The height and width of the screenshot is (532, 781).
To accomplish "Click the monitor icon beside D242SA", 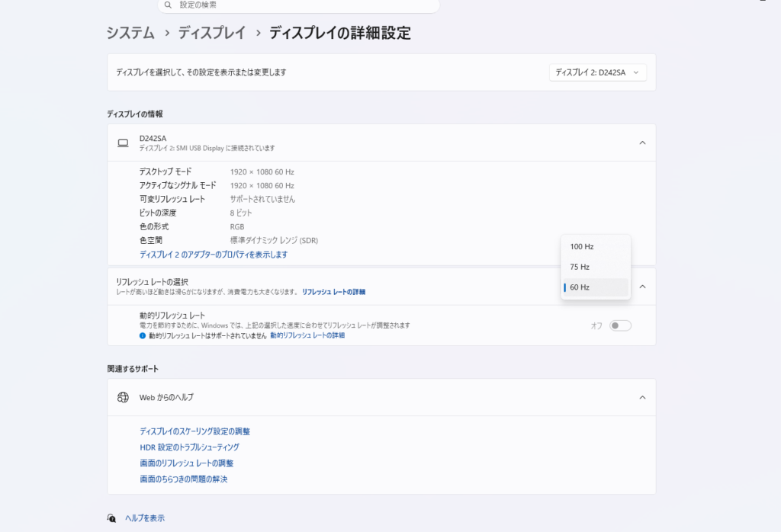I will click(123, 143).
